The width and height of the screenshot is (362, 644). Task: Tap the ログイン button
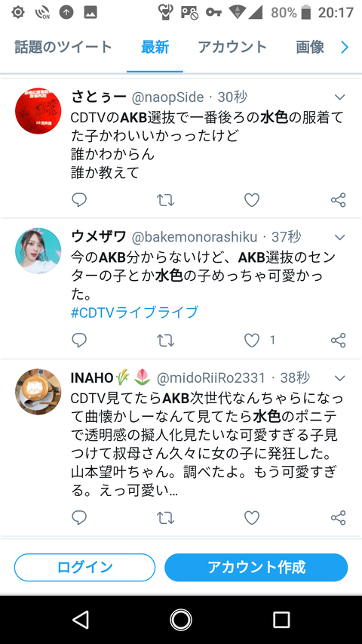[x=85, y=567]
